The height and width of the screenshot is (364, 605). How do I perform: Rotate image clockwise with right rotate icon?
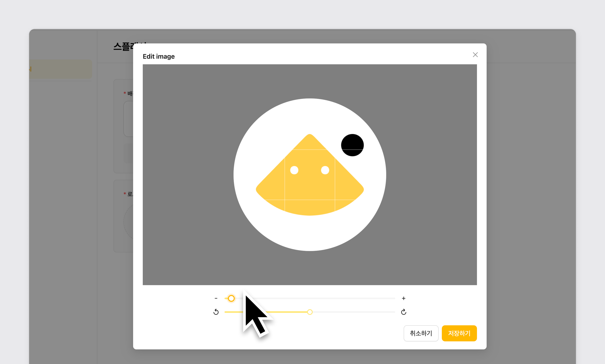click(404, 312)
